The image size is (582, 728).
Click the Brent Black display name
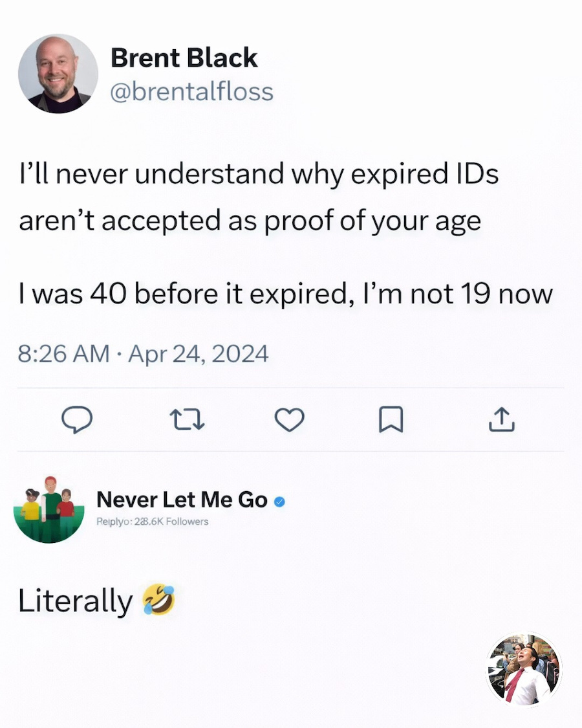coord(184,58)
